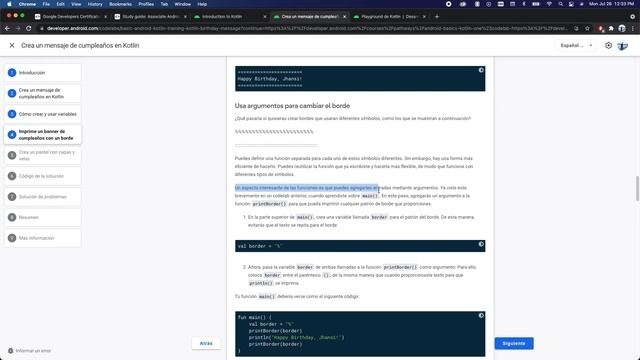
Task: Click the Siguiente button
Action: coord(514,343)
